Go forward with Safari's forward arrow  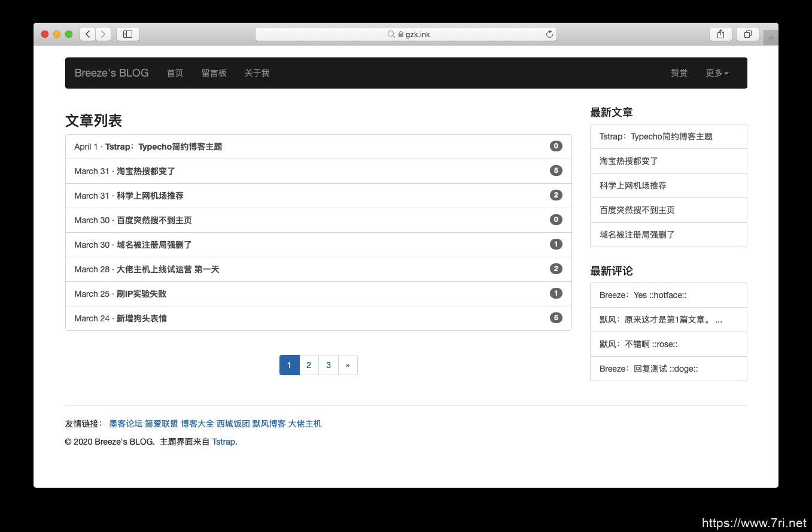click(104, 34)
